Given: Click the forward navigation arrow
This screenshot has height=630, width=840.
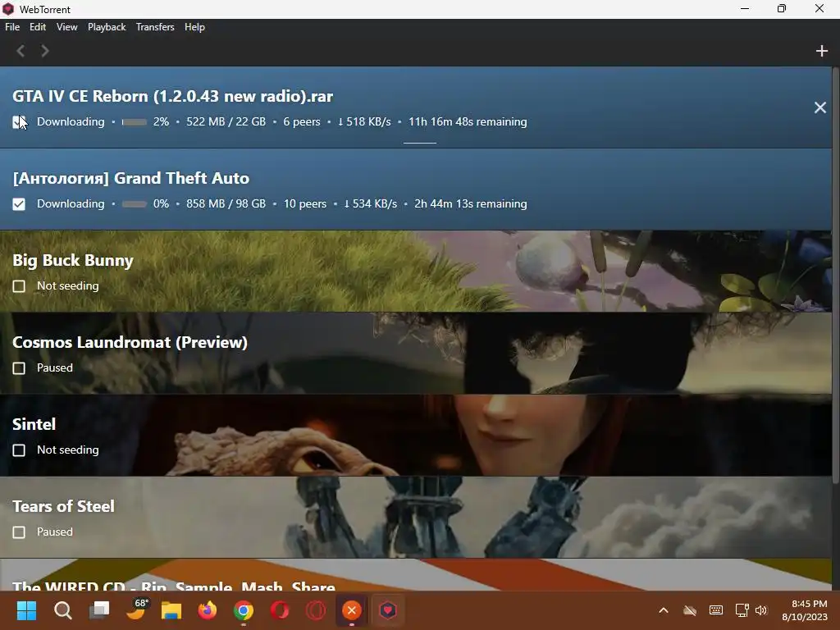Looking at the screenshot, I should (45, 51).
